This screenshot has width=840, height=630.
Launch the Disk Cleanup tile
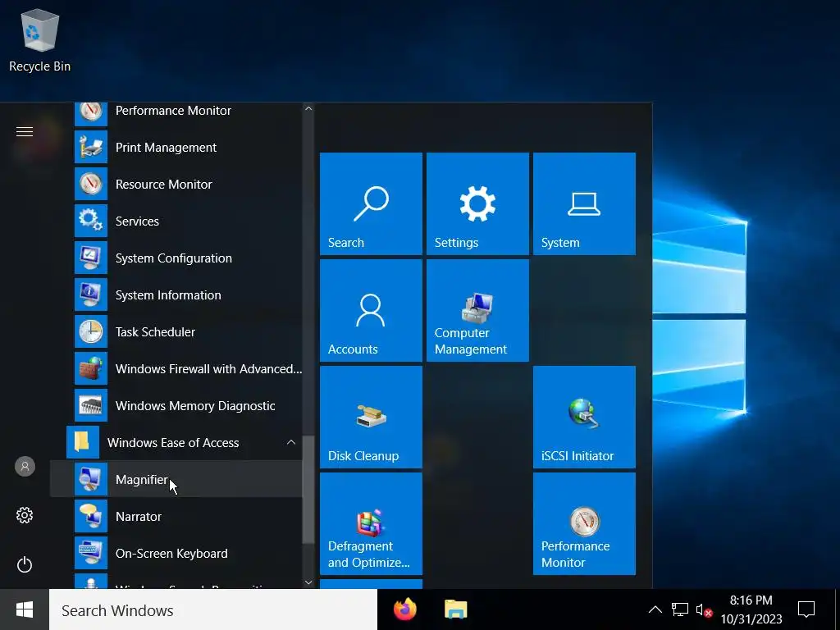coord(371,417)
